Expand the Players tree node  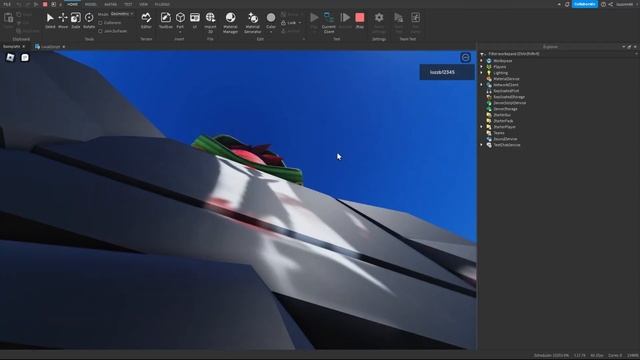pyautogui.click(x=482, y=67)
